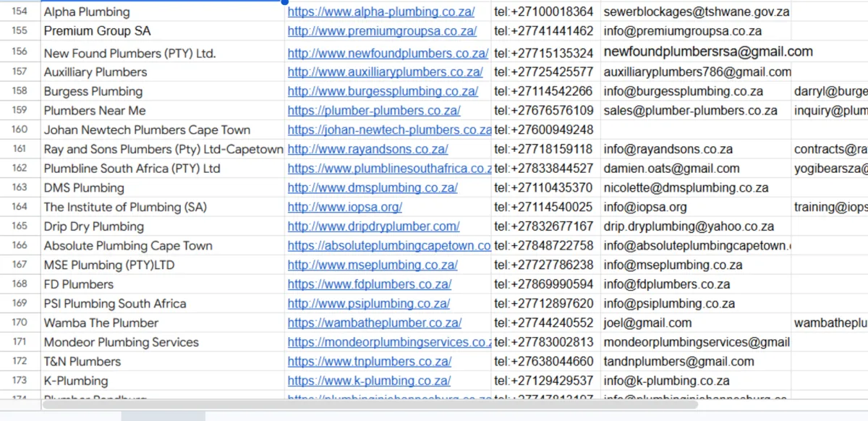Open the wambatheplumber.co.za link
868x421 pixels.
(375, 323)
